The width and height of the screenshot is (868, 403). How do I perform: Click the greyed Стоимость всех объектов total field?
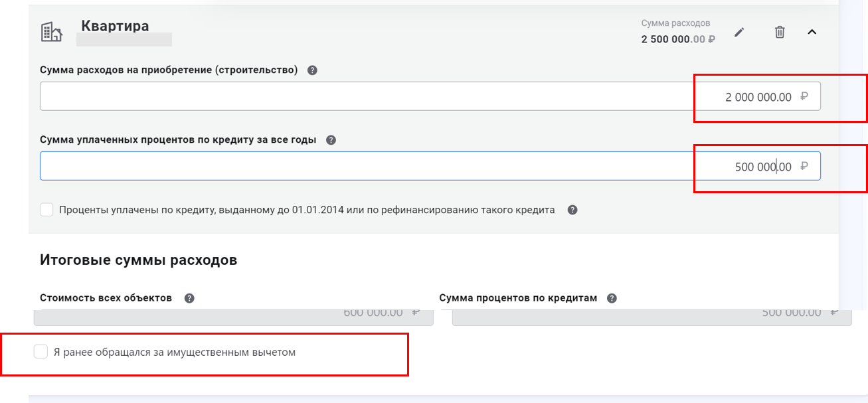(232, 317)
